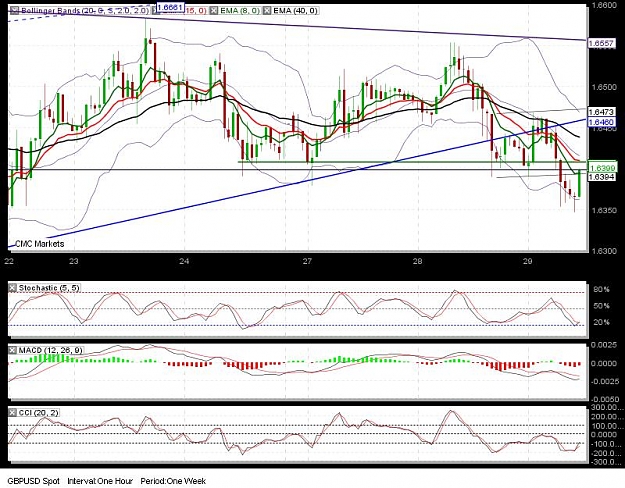The height and width of the screenshot is (488, 625).
Task: Click the Stochastic 20% level label
Action: click(601, 322)
